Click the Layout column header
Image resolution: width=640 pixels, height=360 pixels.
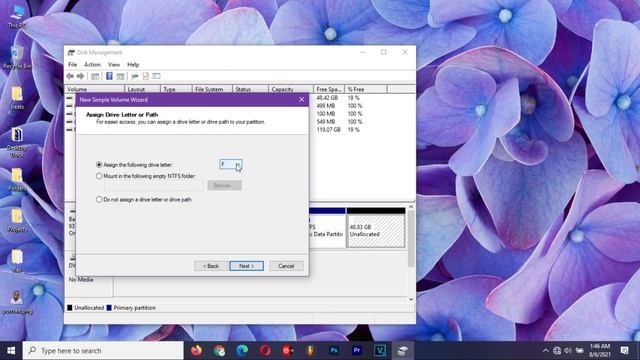tap(142, 89)
